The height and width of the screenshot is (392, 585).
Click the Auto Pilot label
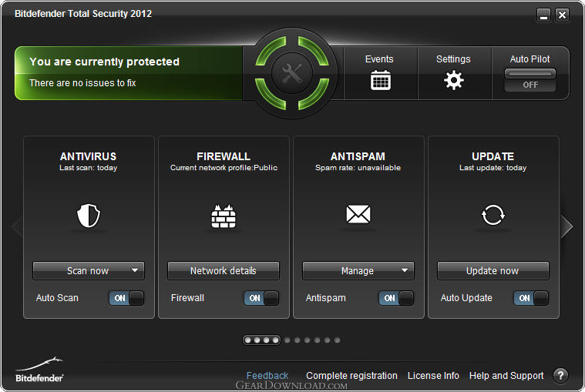coord(530,59)
